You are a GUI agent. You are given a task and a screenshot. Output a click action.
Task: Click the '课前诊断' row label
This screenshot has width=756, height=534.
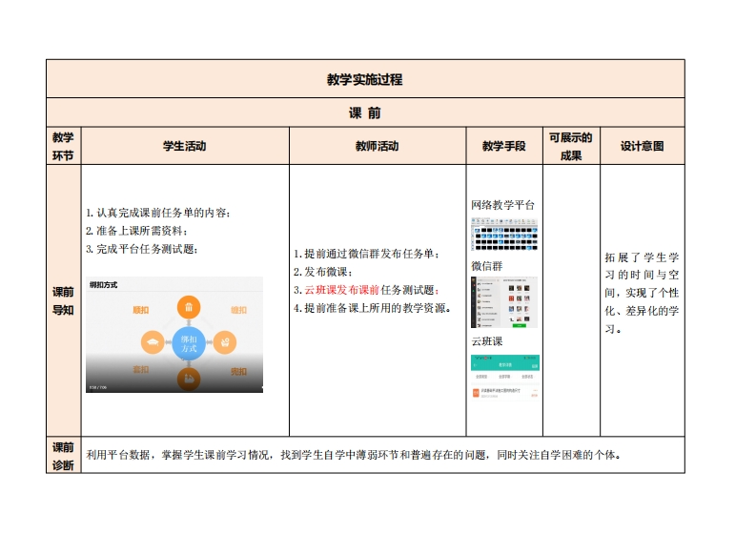[63, 456]
